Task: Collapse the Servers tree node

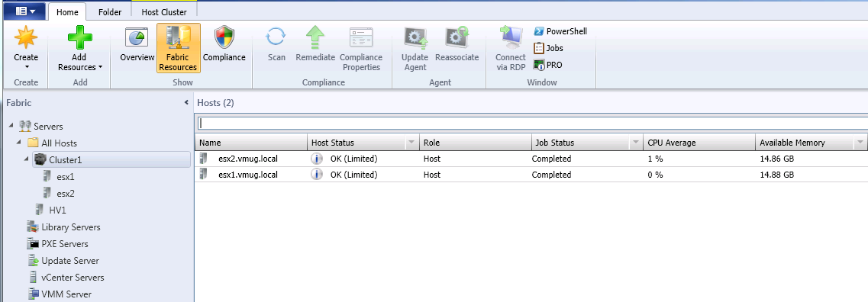Action: point(11,127)
